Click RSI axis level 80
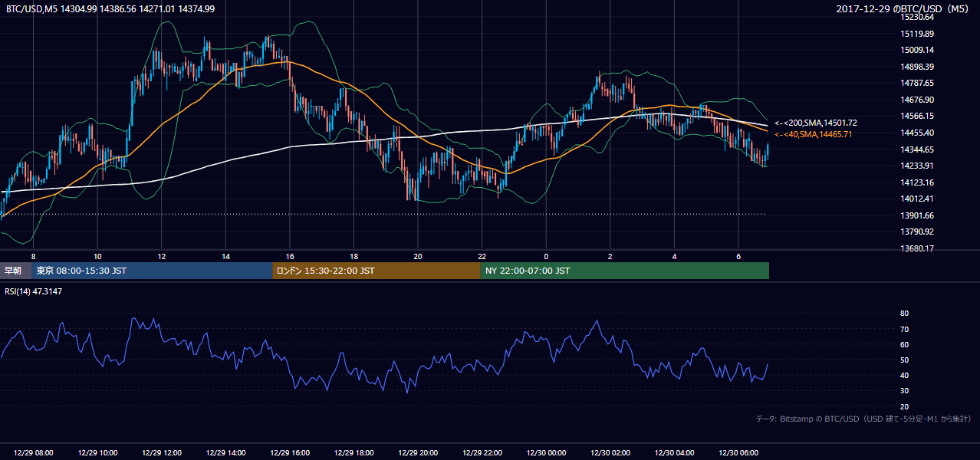This screenshot has height=460, width=980. click(x=904, y=314)
